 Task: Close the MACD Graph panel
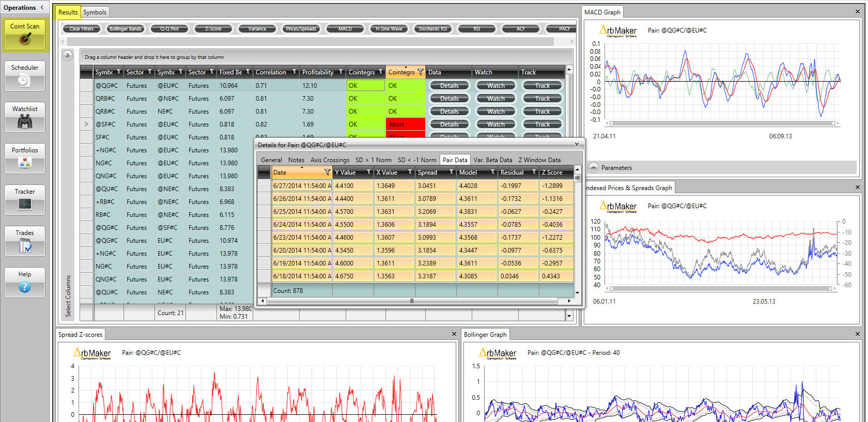pyautogui.click(x=857, y=12)
